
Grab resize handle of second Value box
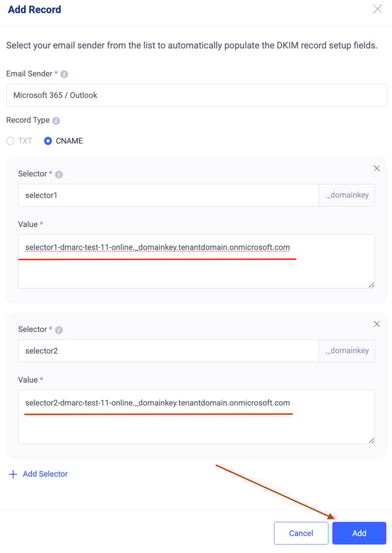coord(371,441)
